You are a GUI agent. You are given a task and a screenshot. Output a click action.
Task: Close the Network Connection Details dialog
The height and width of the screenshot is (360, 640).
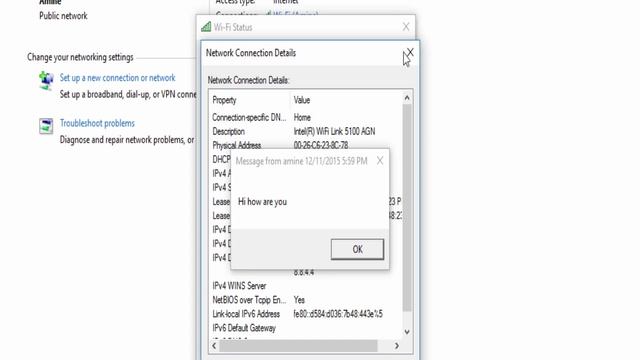410,52
